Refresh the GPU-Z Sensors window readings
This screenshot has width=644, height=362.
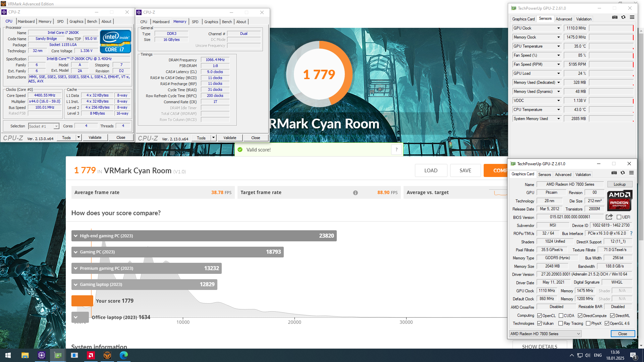[x=623, y=17]
